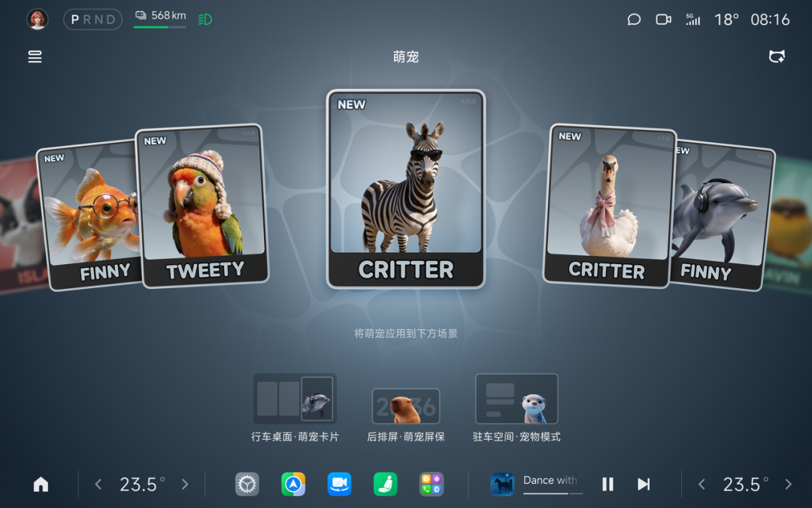This screenshot has width=812, height=508.
Task: Launch the Navigation app from dock
Action: tap(293, 484)
